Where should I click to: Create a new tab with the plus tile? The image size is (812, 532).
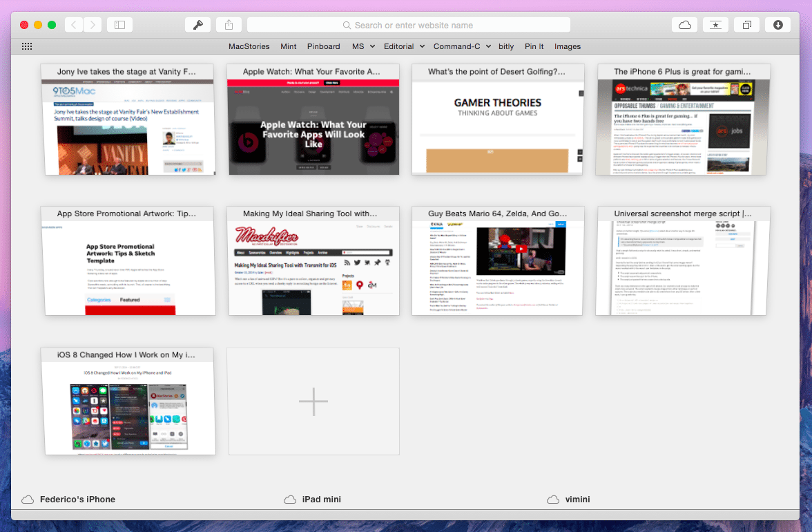click(313, 401)
